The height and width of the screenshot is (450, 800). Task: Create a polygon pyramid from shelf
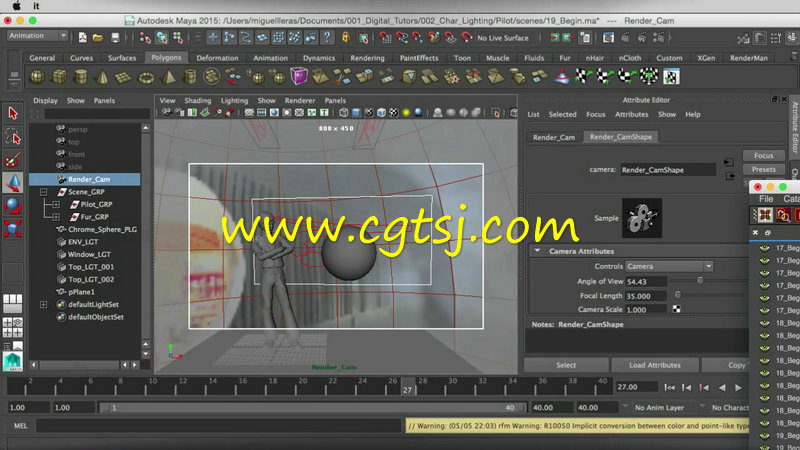[x=168, y=77]
